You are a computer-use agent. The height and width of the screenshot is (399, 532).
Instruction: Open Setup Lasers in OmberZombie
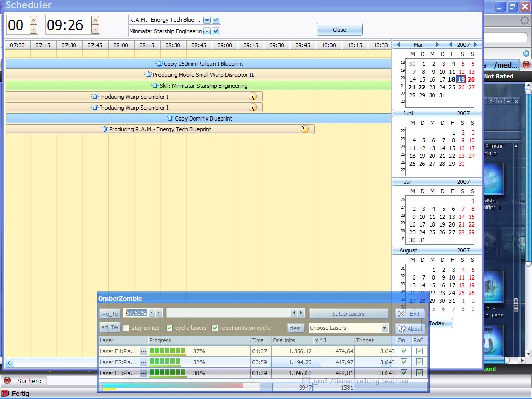pos(349,313)
